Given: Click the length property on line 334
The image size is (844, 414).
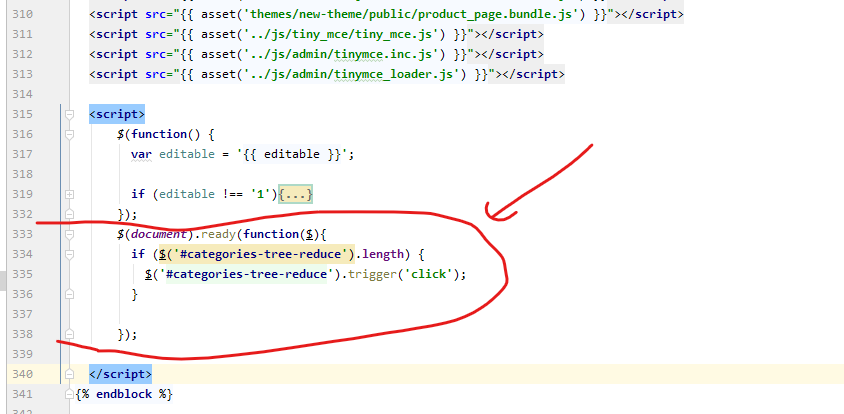Looking at the screenshot, I should pyautogui.click(x=382, y=254).
